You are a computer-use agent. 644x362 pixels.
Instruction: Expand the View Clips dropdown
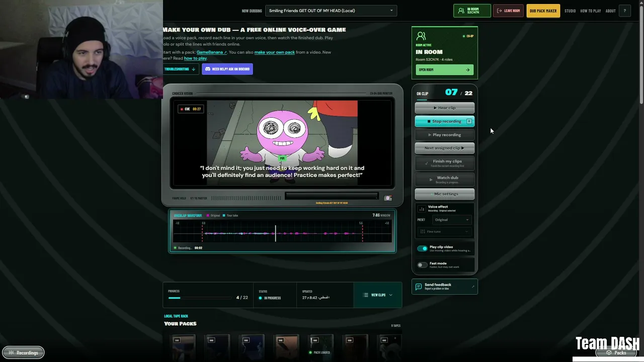378,295
